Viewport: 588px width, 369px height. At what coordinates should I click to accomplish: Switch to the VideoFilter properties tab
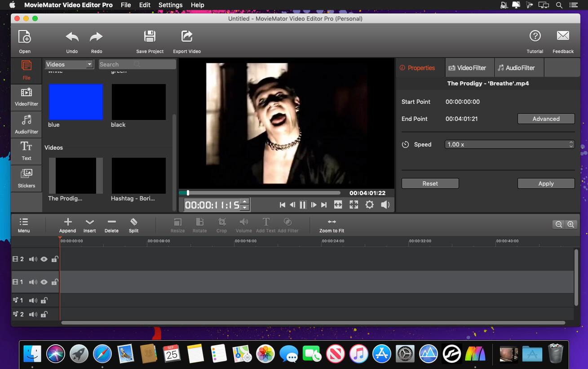pyautogui.click(x=469, y=68)
